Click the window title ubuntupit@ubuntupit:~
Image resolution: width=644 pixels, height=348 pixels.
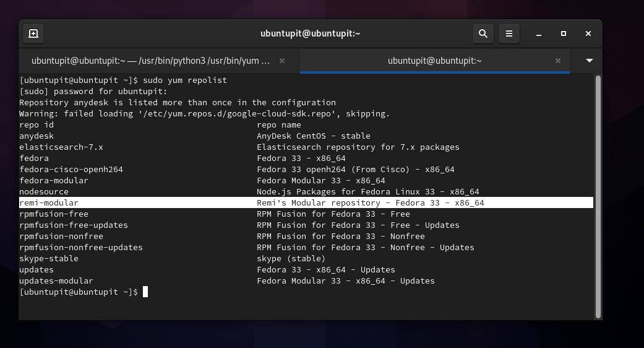[x=310, y=33]
